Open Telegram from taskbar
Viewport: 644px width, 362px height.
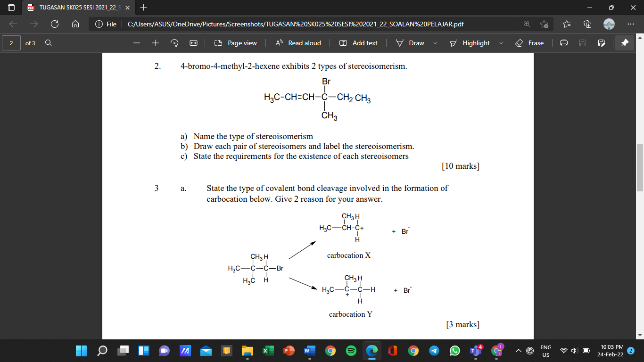434,351
